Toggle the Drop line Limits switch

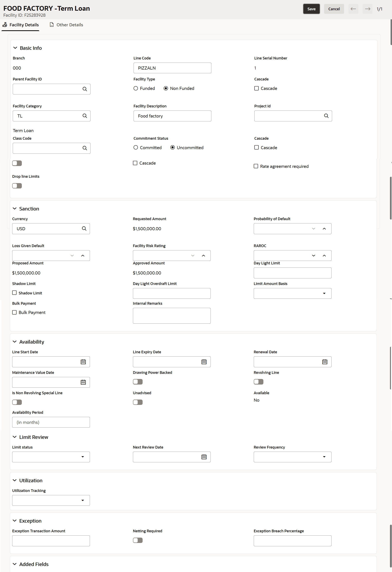tap(17, 186)
